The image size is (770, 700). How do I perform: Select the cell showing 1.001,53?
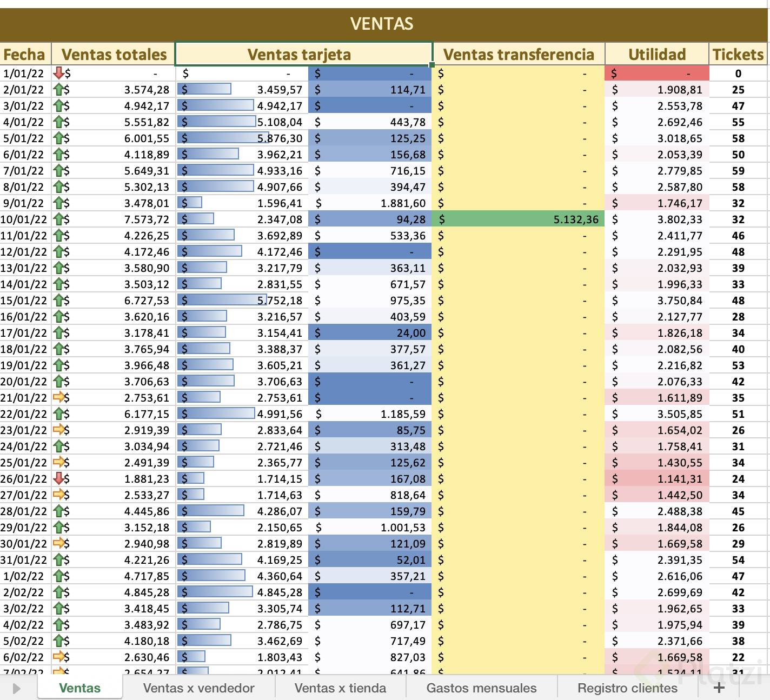pyautogui.click(x=370, y=527)
